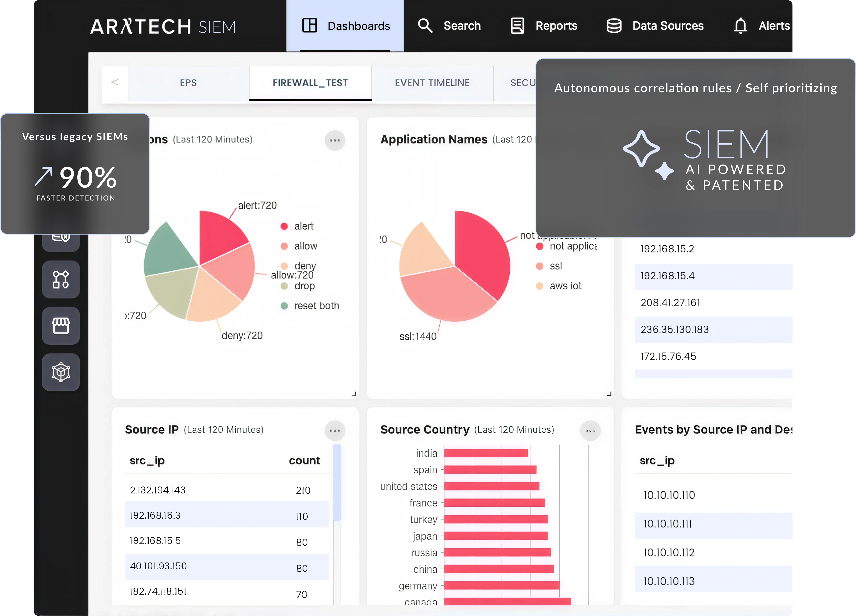Open options menu on Actions pie panel

point(335,140)
